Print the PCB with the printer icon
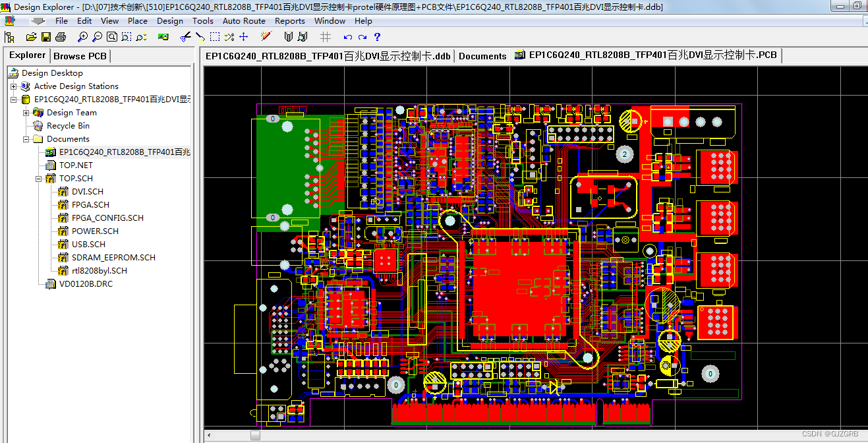868x443 pixels. coord(60,36)
